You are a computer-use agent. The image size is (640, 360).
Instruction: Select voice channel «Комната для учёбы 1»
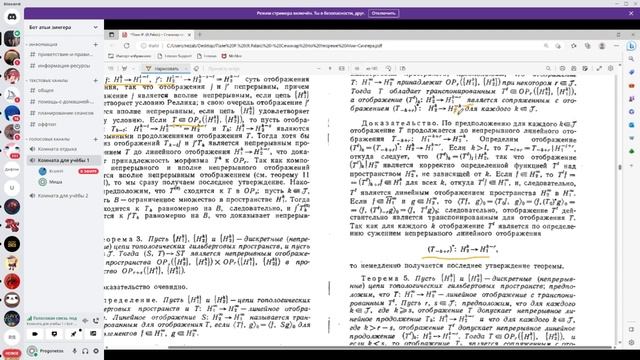pos(64,160)
